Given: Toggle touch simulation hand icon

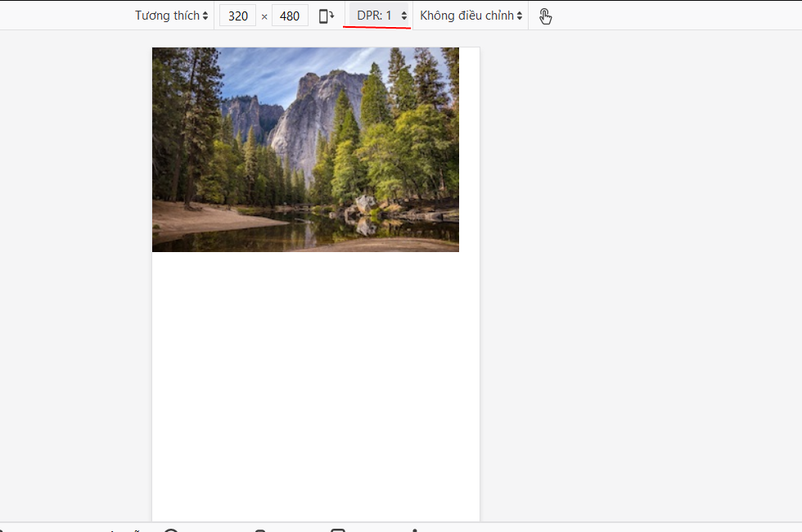Looking at the screenshot, I should pos(546,16).
